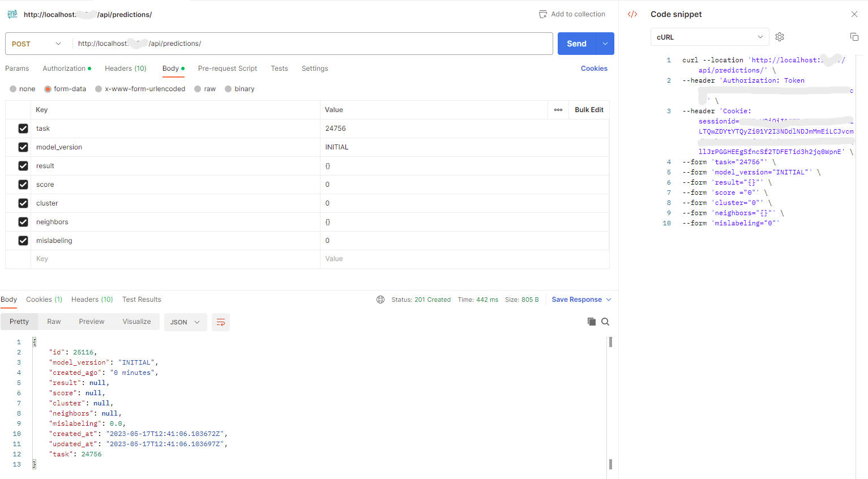
Task: Click the code snippet </> panel icon
Action: pos(632,14)
